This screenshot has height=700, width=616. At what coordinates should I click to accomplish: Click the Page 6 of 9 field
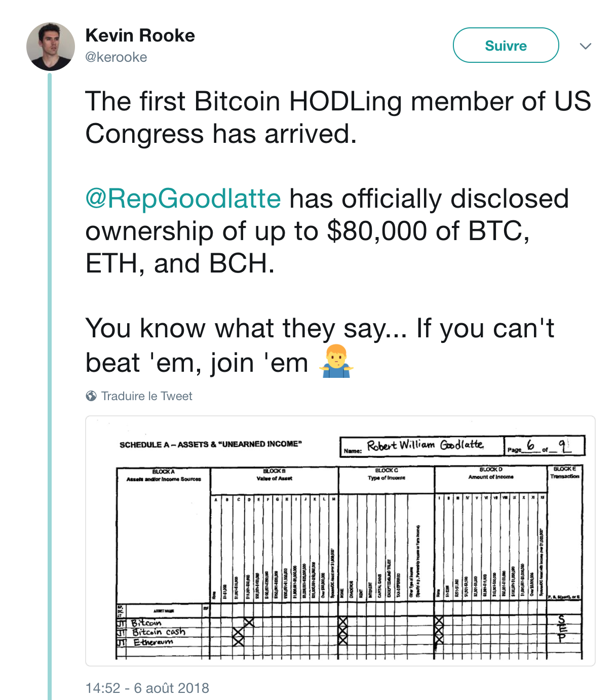(545, 446)
